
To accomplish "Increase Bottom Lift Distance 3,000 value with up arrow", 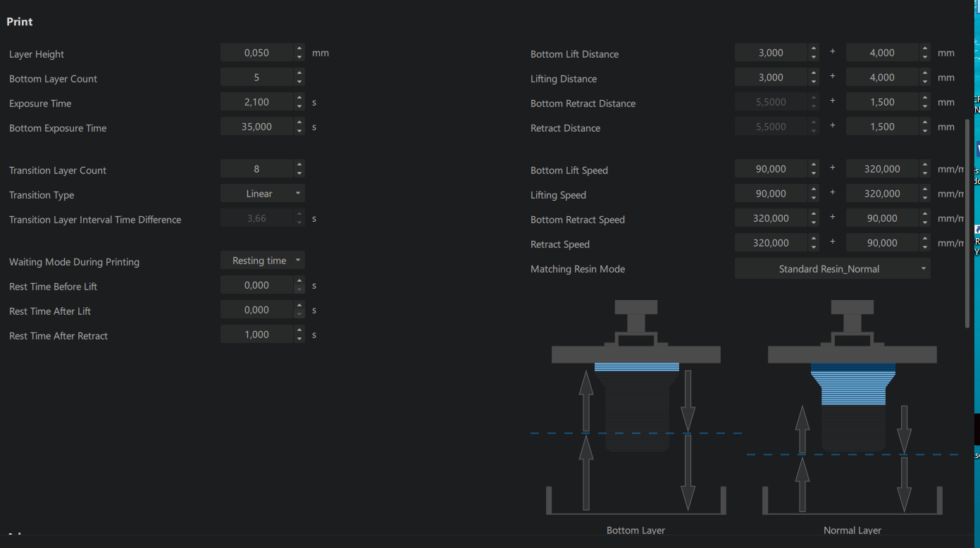I will tap(814, 49).
